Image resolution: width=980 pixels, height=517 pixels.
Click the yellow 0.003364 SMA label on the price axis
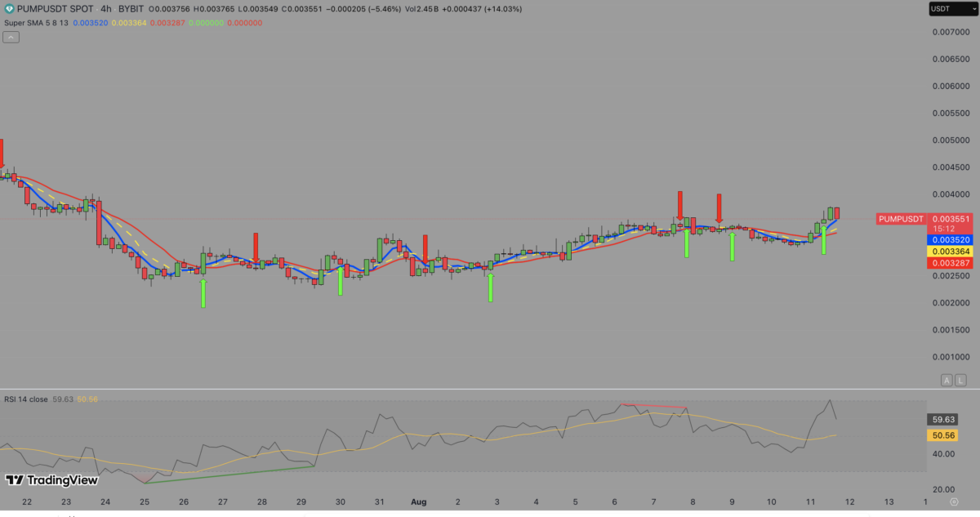pyautogui.click(x=951, y=252)
